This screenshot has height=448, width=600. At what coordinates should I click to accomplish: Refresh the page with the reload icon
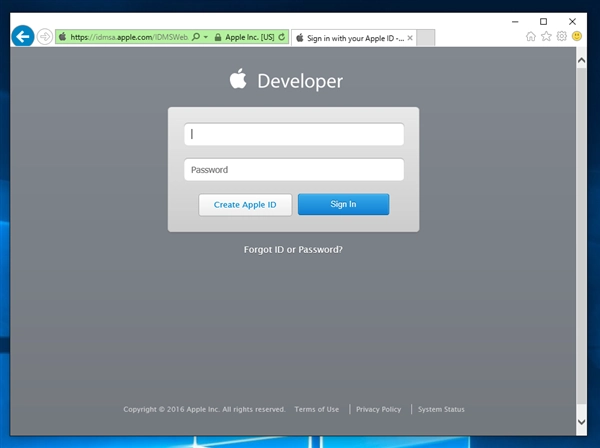click(282, 37)
